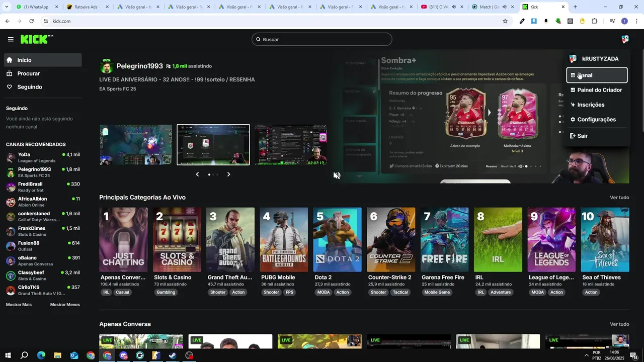Collapse list with Mostrar Menos
644x362 pixels.
(x=65, y=305)
